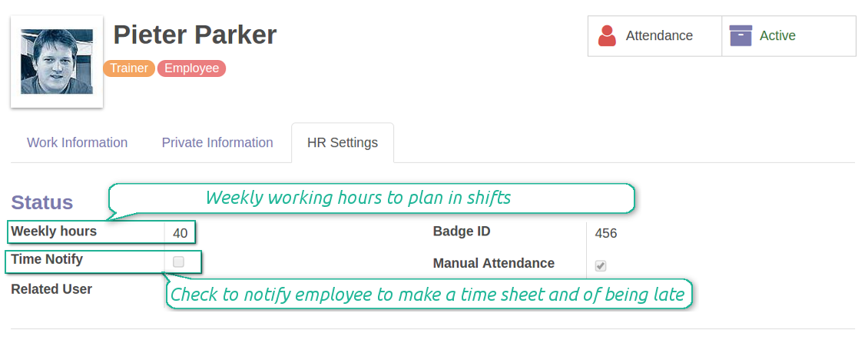Screen dimensions: 868x340
Task: Click the Active archive box icon
Action: tap(740, 36)
